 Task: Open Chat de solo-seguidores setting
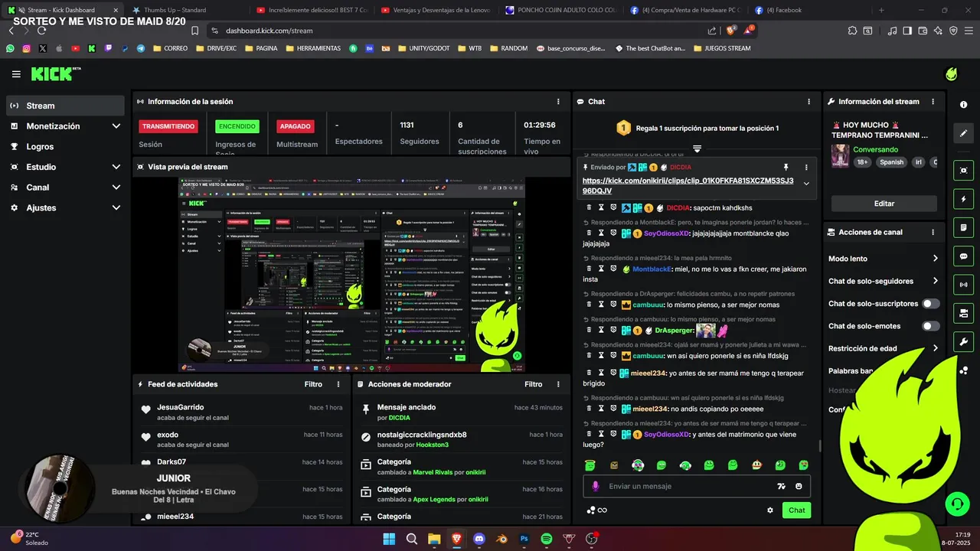(884, 281)
